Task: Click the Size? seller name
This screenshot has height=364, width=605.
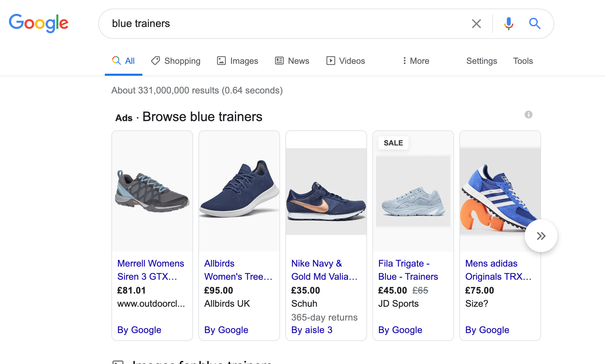Action: pos(476,303)
